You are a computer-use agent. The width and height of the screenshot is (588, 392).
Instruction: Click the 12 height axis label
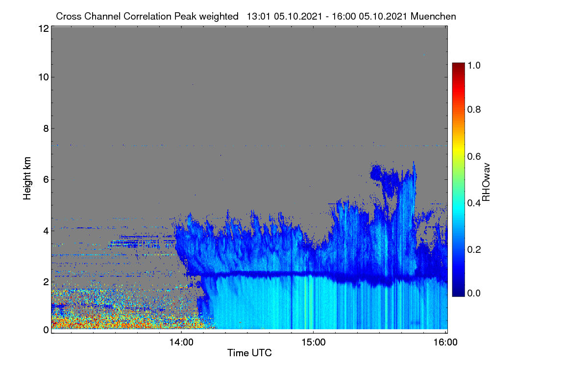[x=43, y=28]
